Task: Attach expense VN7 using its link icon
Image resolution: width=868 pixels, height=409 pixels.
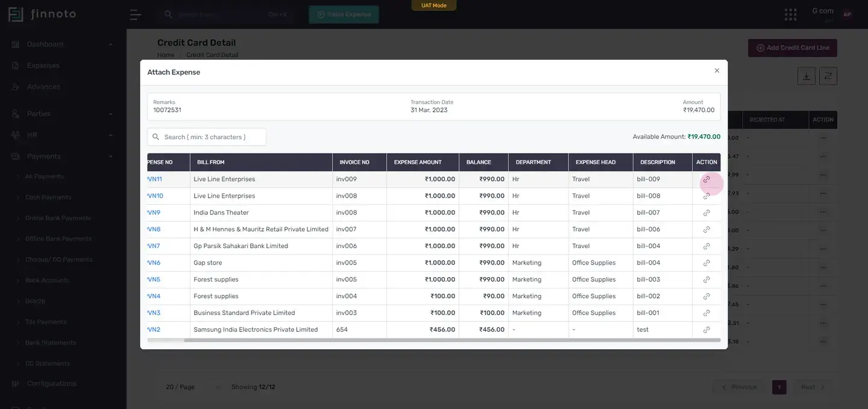Action: pyautogui.click(x=706, y=246)
